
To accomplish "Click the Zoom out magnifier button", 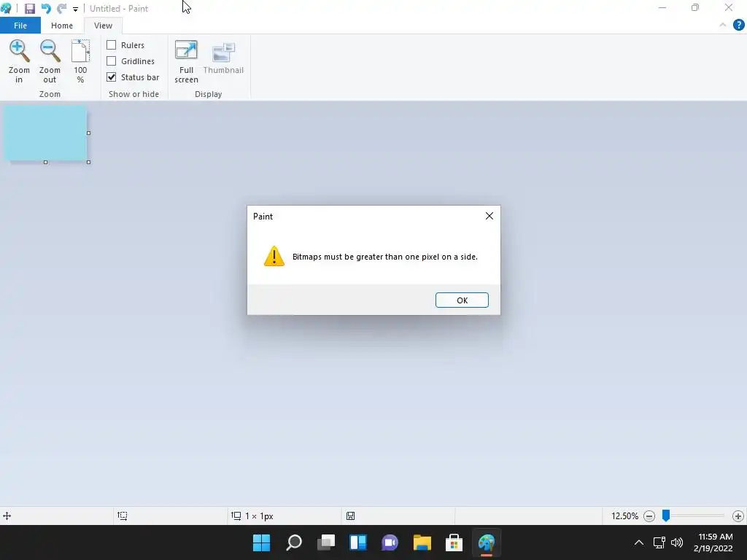I will [x=50, y=61].
